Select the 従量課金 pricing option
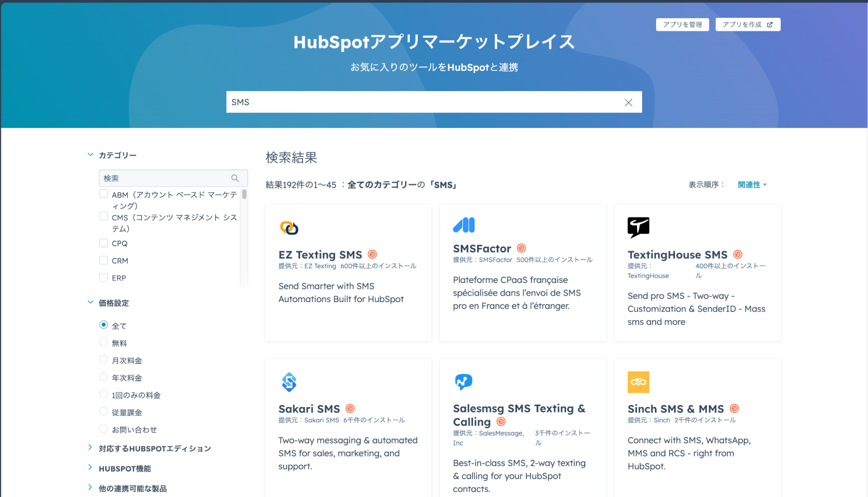The width and height of the screenshot is (868, 497). tap(103, 411)
